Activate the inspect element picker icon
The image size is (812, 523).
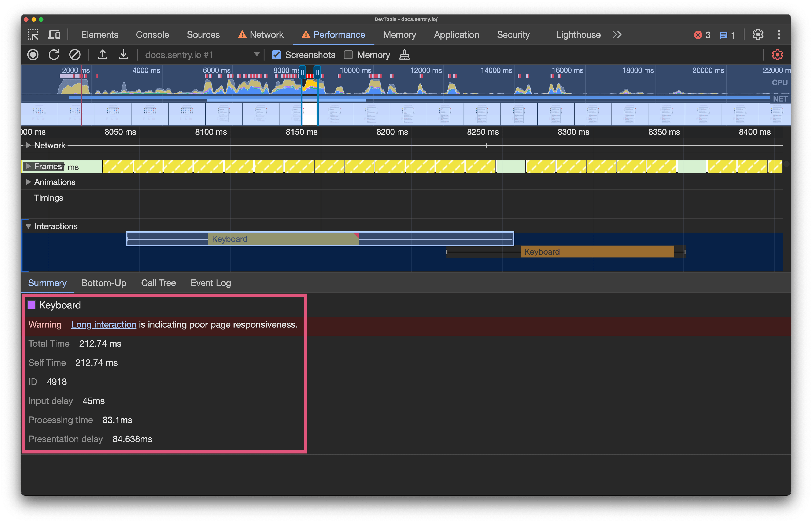[33, 35]
